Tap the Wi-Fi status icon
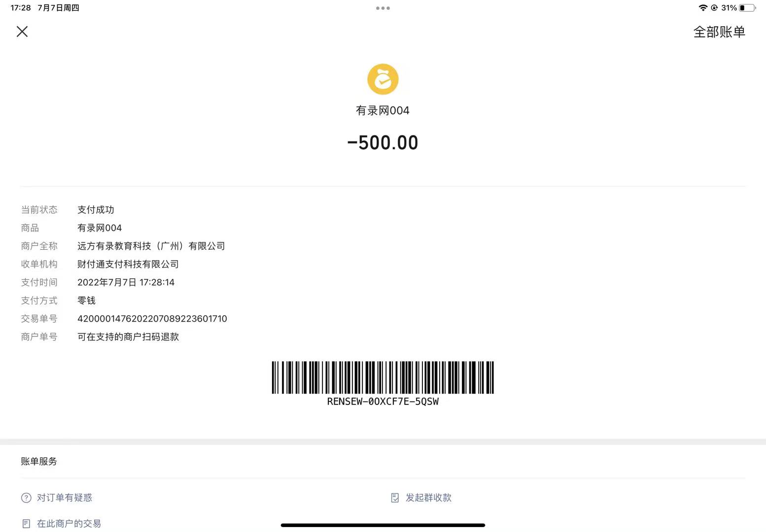 (x=703, y=8)
